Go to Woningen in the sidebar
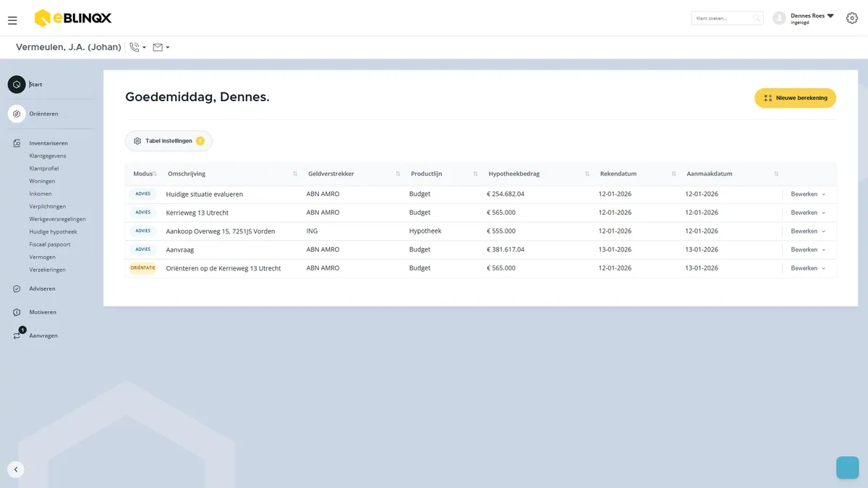This screenshot has height=488, width=868. pos(42,181)
